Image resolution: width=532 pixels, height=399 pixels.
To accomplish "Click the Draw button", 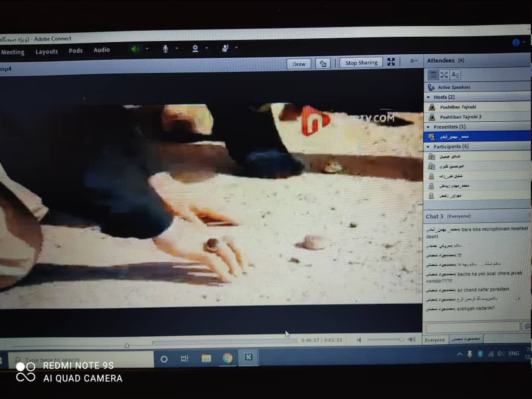I will point(299,64).
